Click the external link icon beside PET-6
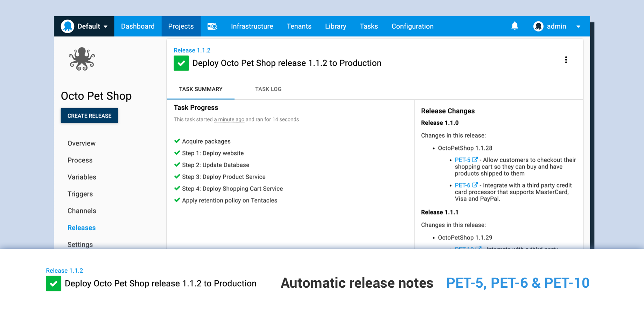Screen dimensions: 644x315 475,185
